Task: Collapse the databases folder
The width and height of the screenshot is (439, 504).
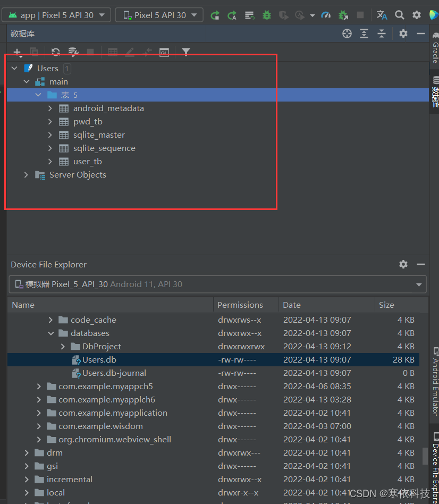Action: coord(51,333)
